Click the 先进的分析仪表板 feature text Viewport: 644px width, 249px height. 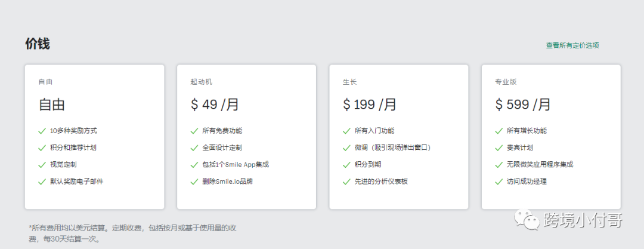381,181
